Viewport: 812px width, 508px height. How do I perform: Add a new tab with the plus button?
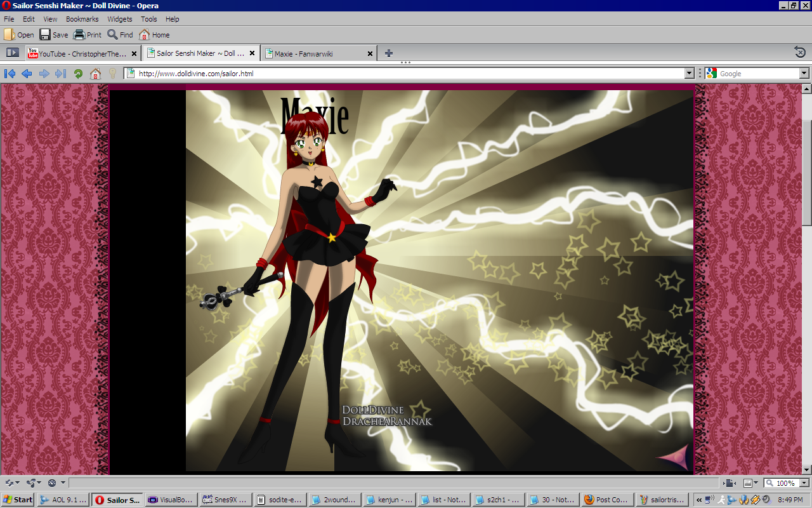pos(389,53)
